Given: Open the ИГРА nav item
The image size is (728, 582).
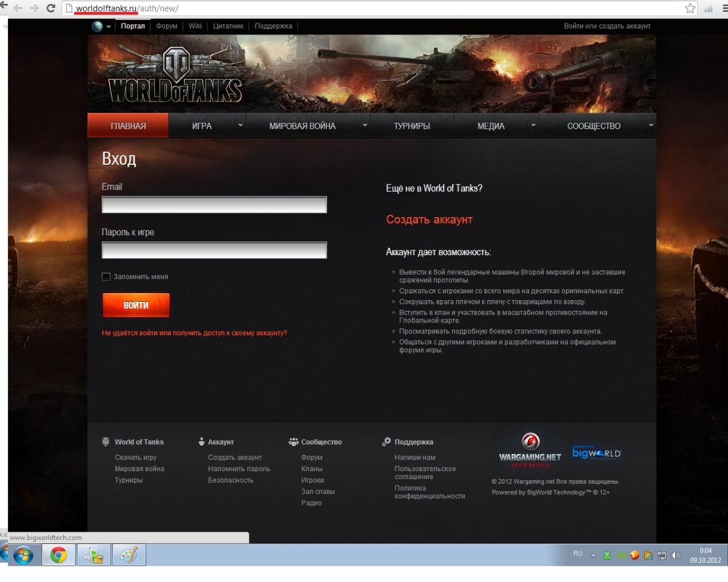Looking at the screenshot, I should tap(202, 126).
